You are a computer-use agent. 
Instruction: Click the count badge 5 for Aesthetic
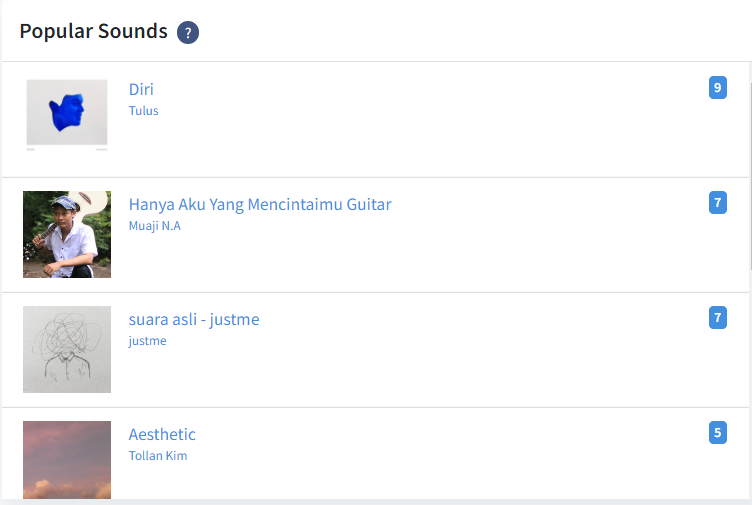click(x=717, y=433)
